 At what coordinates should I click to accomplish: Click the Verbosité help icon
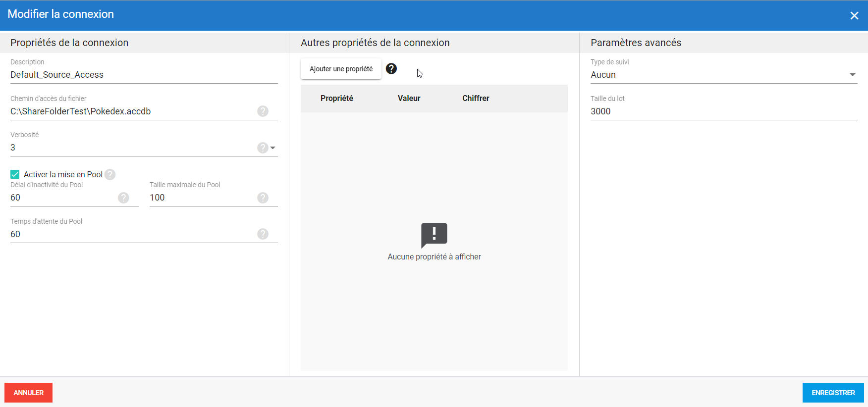tap(263, 148)
